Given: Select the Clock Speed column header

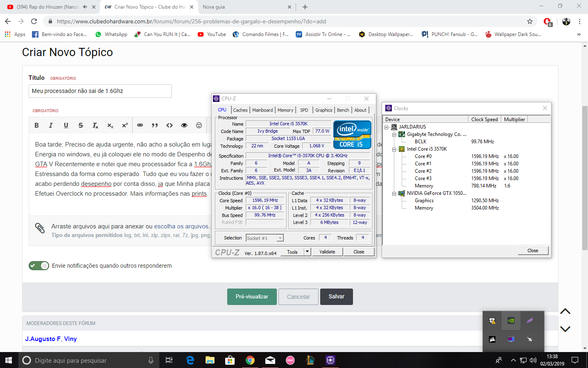Looking at the screenshot, I should pos(485,119).
